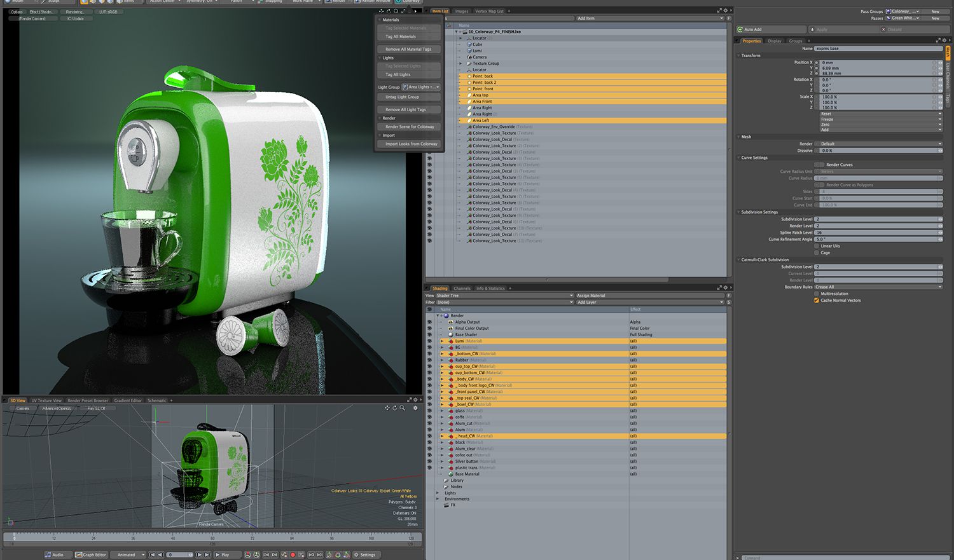Open the 3D View viewport gear settings
This screenshot has width=954, height=560.
coord(415,408)
